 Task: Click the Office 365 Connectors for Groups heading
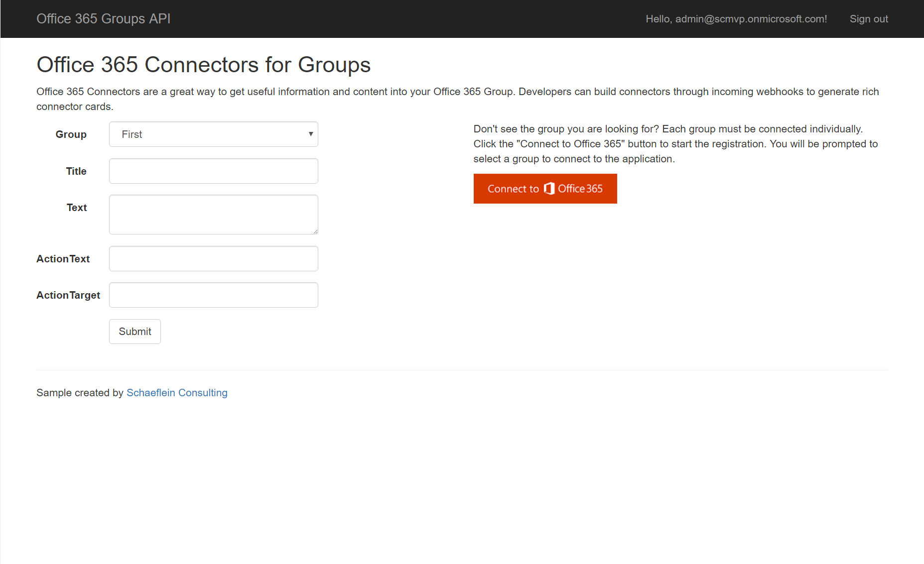pyautogui.click(x=203, y=65)
